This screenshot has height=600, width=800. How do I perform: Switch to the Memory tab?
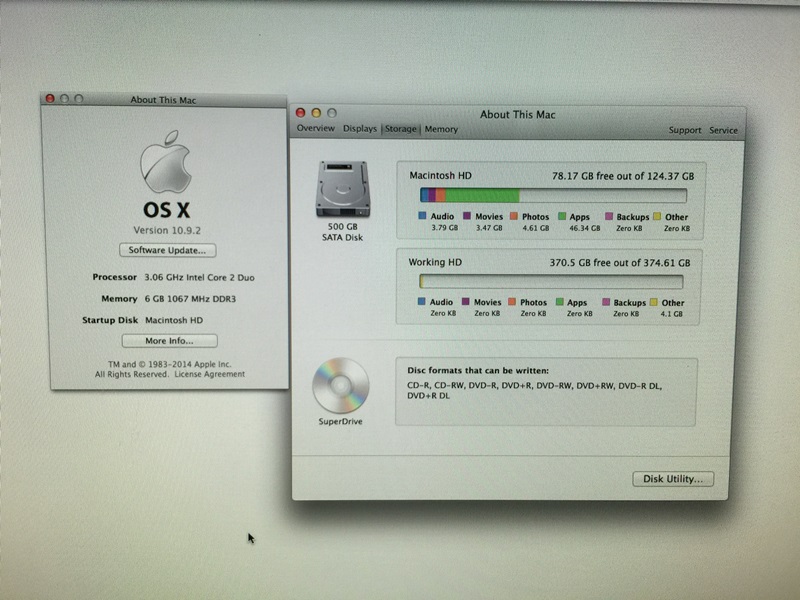pyautogui.click(x=441, y=129)
